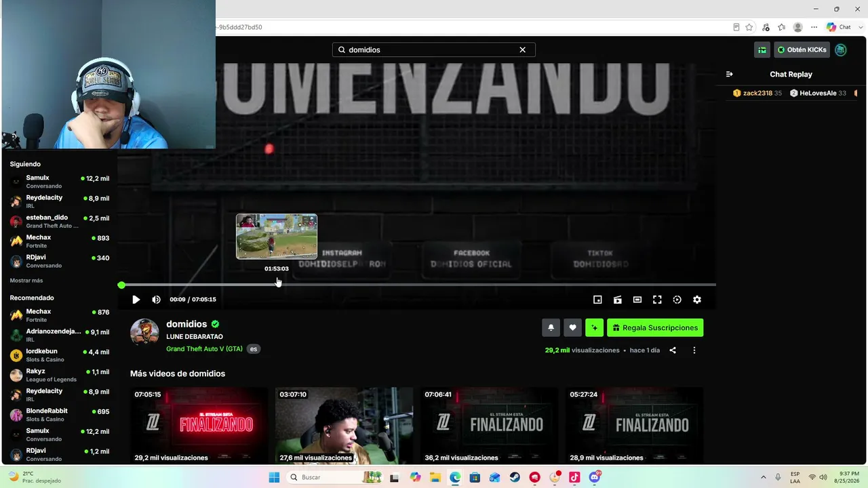Open Discord from the taskbar
868x488 pixels.
coord(595,477)
